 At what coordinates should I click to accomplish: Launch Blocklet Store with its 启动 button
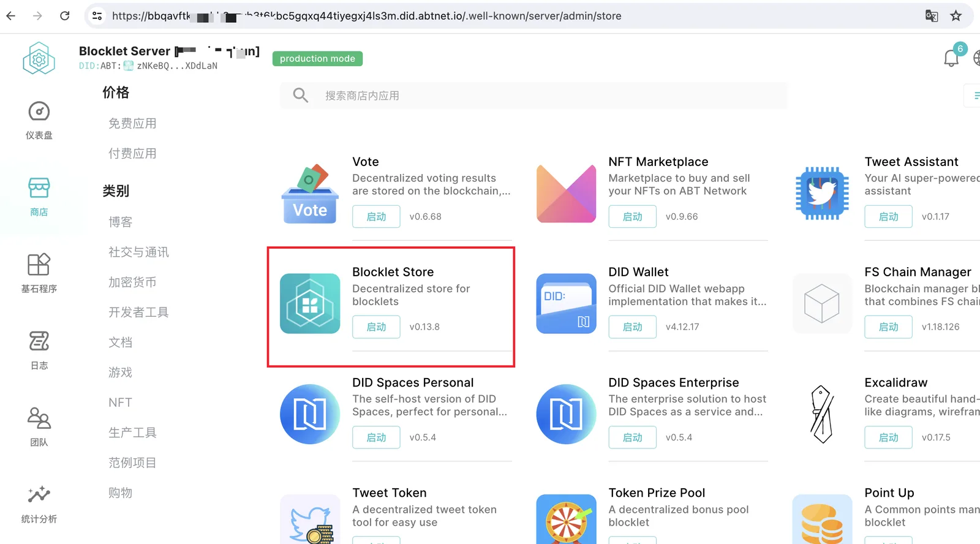[376, 327]
